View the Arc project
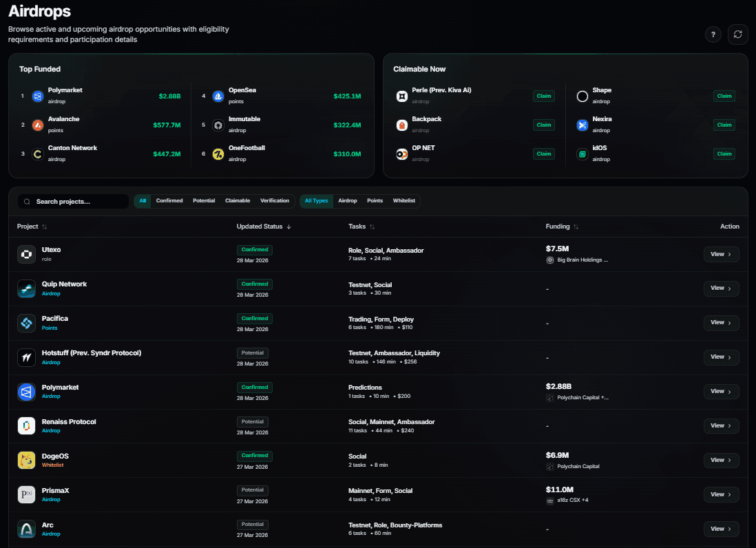Image resolution: width=756 pixels, height=548 pixels. coord(722,529)
